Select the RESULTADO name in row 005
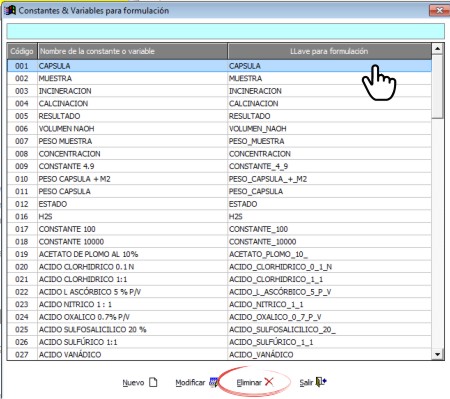Image resolution: width=450 pixels, height=399 pixels. tap(132, 116)
